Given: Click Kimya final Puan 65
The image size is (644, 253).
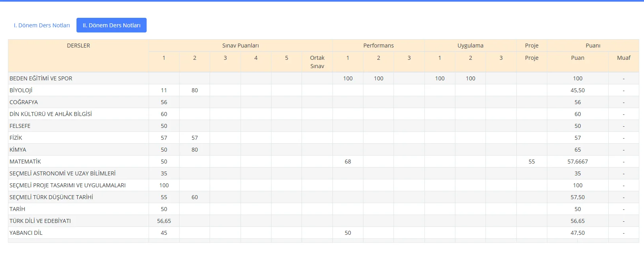Looking at the screenshot, I should (x=578, y=150).
